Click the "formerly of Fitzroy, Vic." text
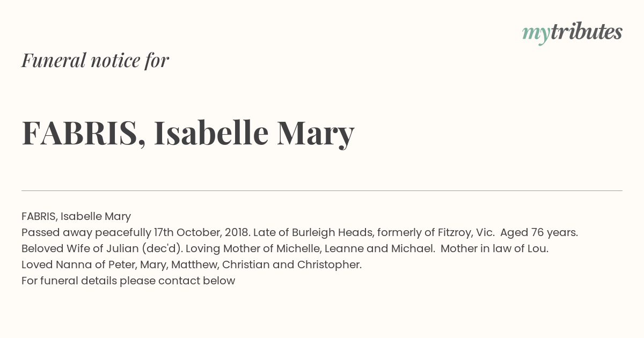This screenshot has height=338, width=644. [x=435, y=232]
